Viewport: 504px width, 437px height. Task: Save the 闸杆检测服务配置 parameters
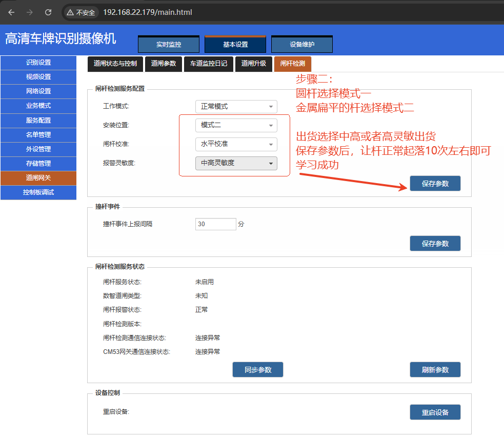tap(435, 184)
